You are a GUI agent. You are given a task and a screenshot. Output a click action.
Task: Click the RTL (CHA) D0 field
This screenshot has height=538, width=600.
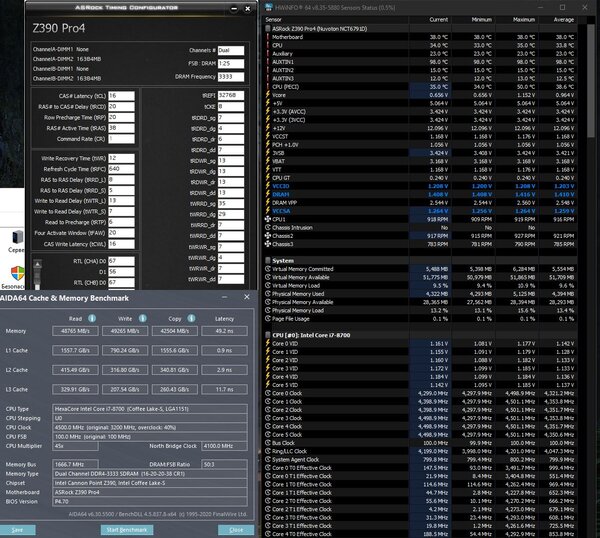[x=121, y=261]
